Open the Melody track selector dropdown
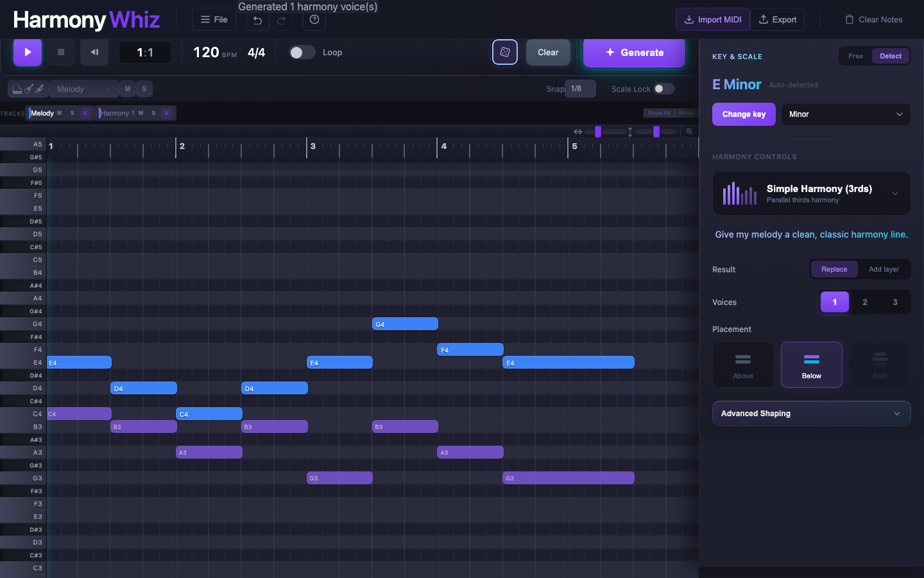 pyautogui.click(x=83, y=89)
